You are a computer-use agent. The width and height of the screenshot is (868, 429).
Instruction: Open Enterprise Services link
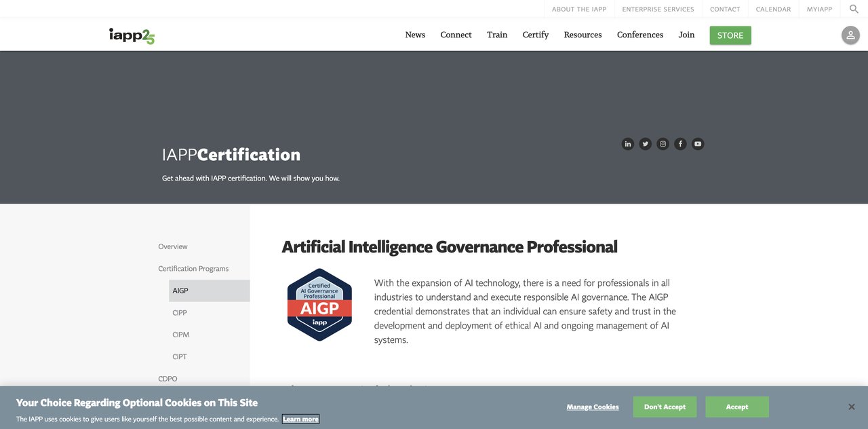click(x=658, y=10)
